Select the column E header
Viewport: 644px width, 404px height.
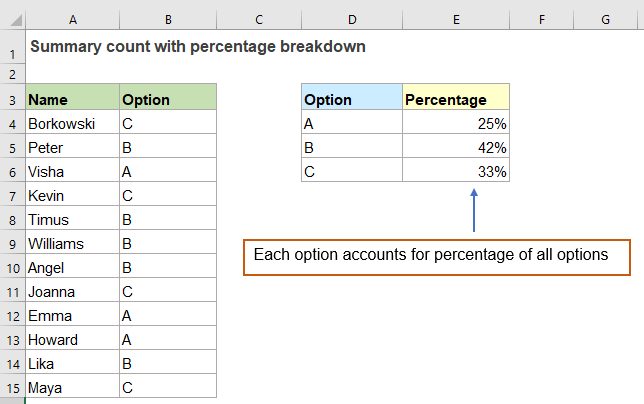pos(456,19)
